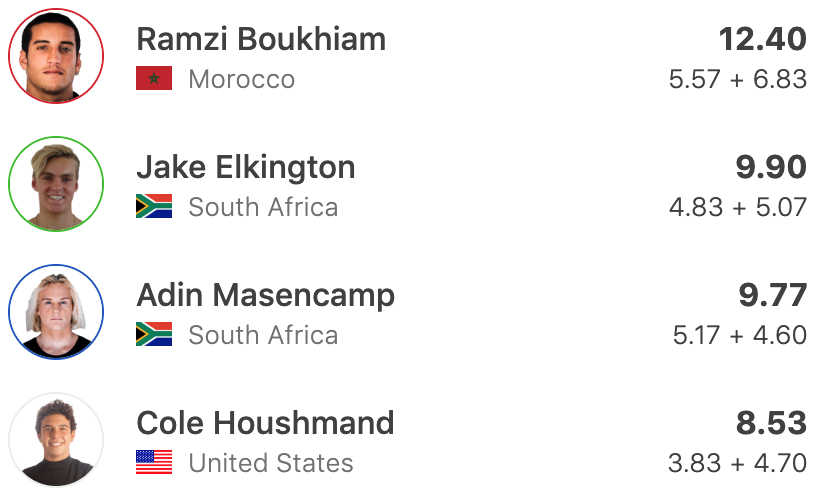Click Adin Masencamp's profile photo

tap(56, 312)
